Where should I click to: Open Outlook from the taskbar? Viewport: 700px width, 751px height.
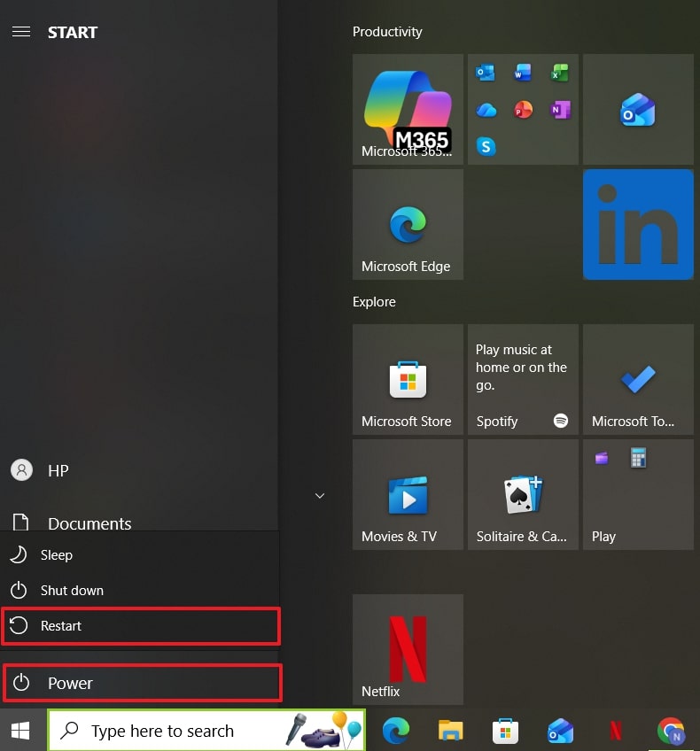560,731
